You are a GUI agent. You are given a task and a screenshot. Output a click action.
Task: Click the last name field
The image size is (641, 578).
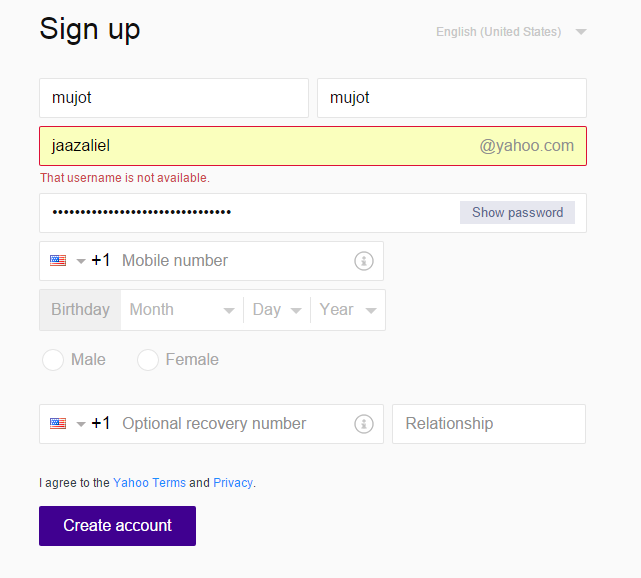(x=451, y=98)
